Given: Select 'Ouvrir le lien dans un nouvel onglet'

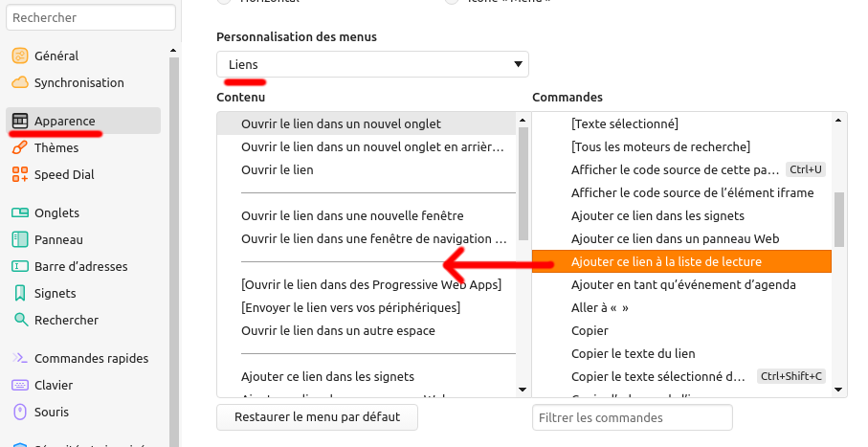Looking at the screenshot, I should (341, 124).
